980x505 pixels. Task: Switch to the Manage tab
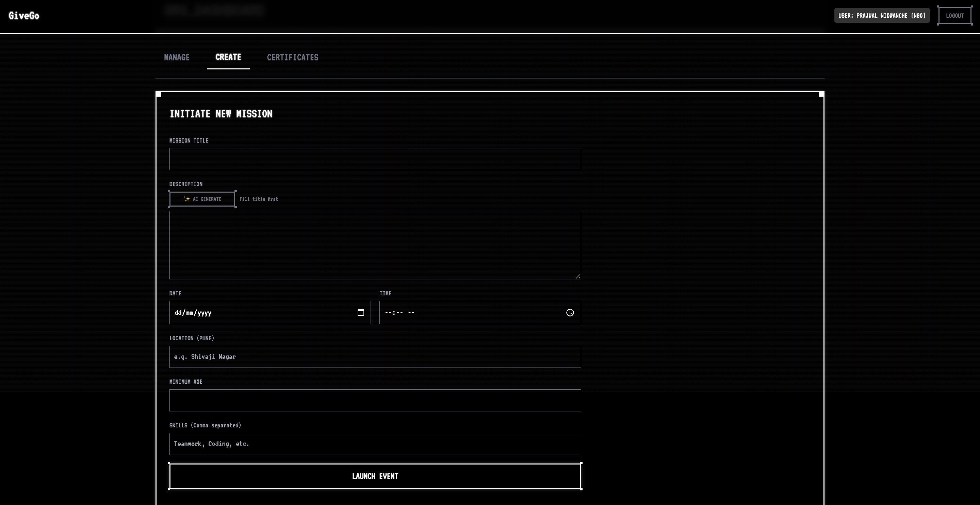177,58
